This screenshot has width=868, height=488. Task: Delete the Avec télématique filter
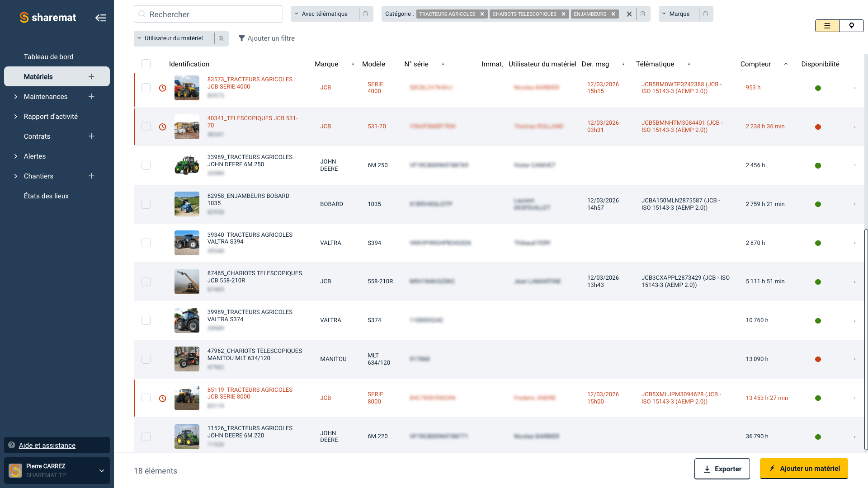pyautogui.click(x=366, y=14)
